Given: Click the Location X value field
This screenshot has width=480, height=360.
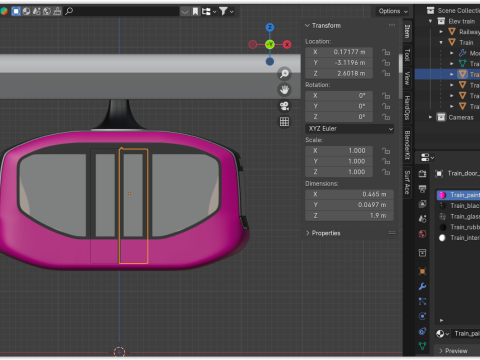Looking at the screenshot, I should 339,52.
